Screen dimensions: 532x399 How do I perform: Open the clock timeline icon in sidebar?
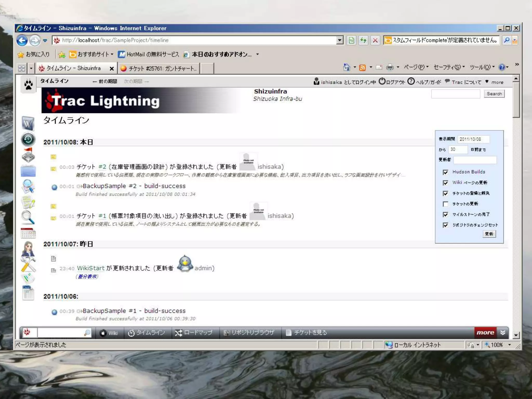(x=28, y=140)
